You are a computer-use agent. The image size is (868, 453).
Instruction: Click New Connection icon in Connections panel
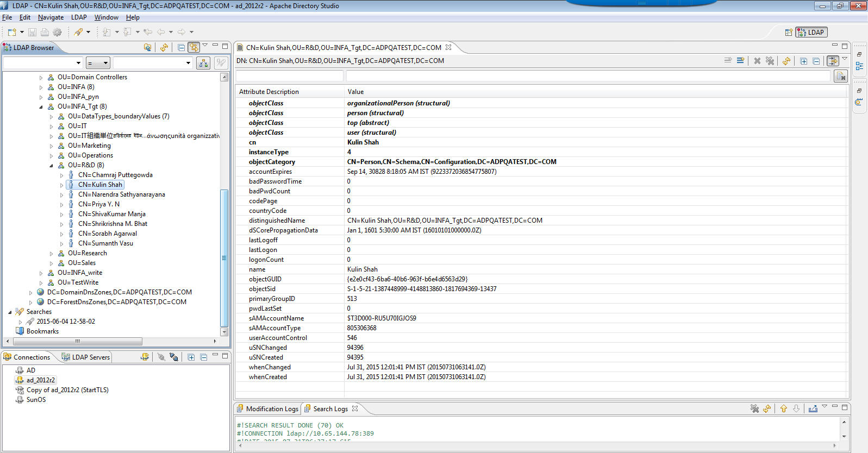[145, 357]
